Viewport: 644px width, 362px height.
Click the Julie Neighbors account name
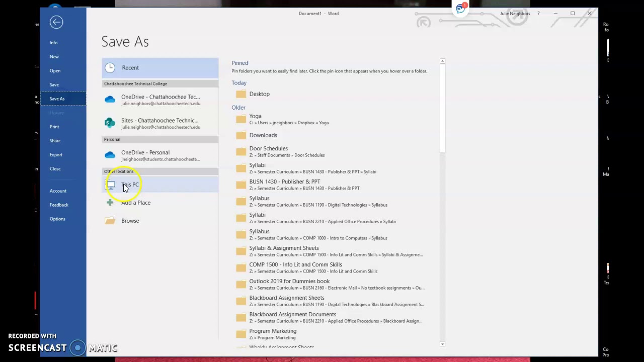(515, 14)
